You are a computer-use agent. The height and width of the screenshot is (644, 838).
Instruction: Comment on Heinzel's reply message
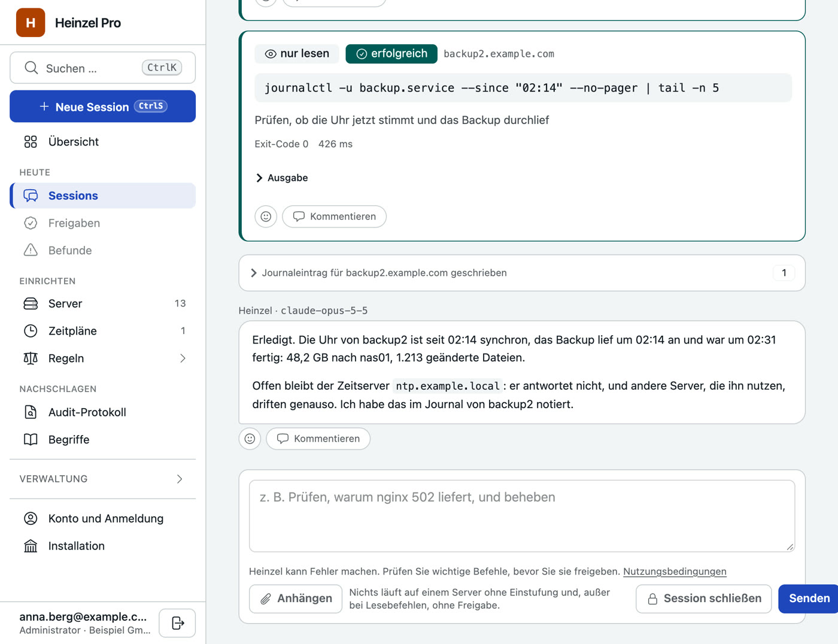(x=318, y=439)
